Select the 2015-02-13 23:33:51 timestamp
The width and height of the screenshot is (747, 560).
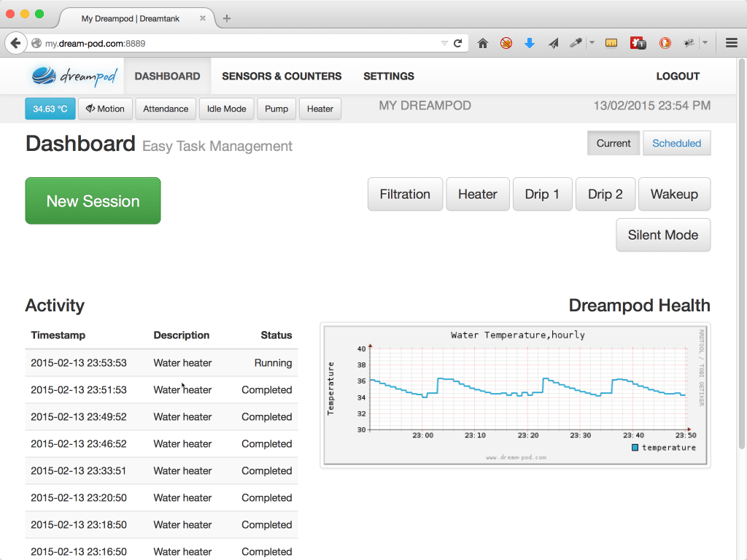pos(79,471)
